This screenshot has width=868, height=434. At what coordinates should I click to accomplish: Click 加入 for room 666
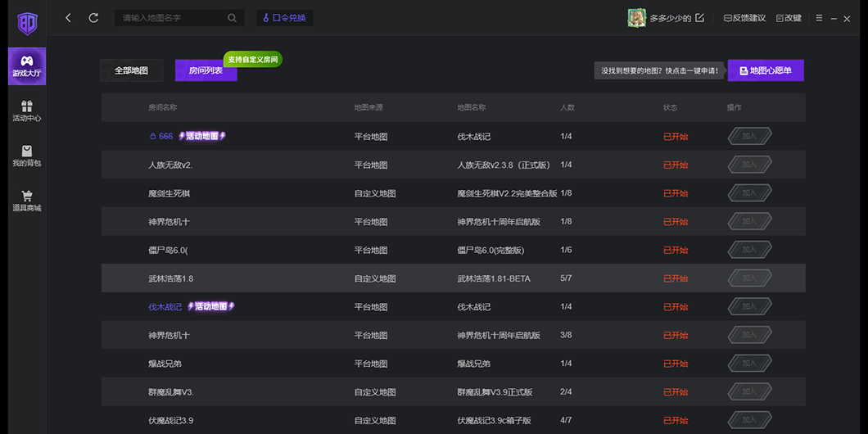coord(749,136)
